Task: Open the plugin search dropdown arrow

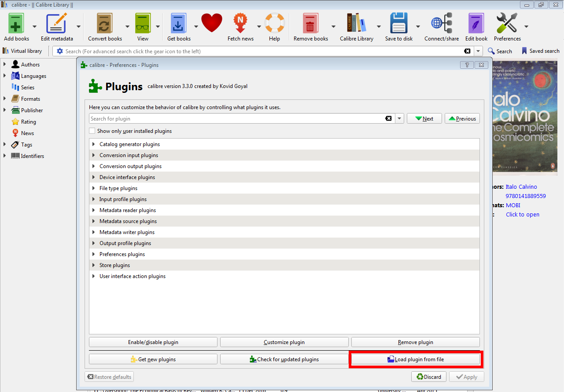Action: click(x=399, y=118)
